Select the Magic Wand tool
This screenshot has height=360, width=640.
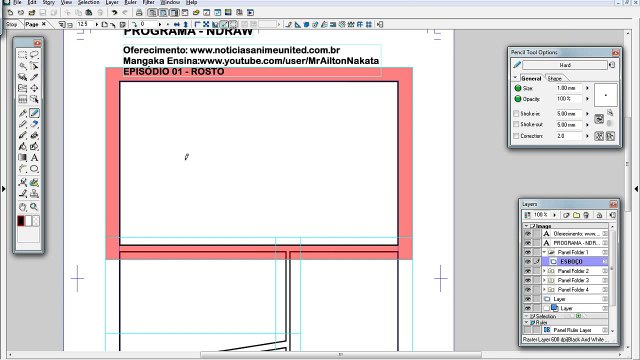(22, 66)
